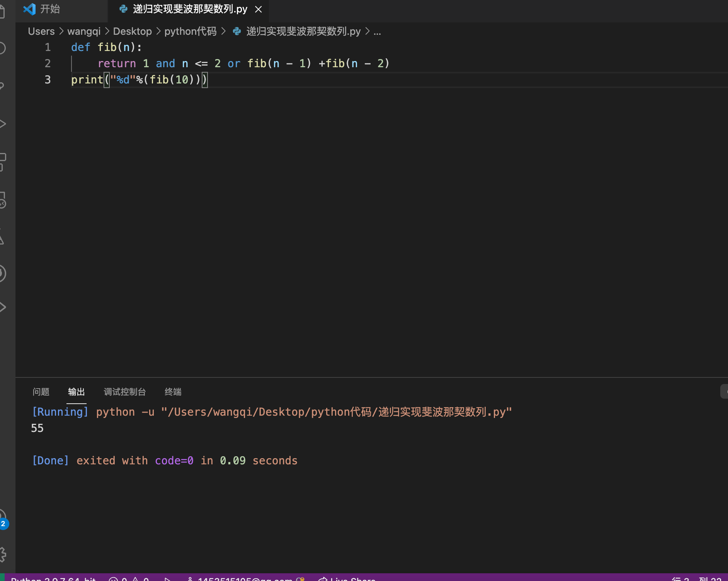
Task: Switch to the 调试控制台 debug console tab
Action: click(125, 392)
